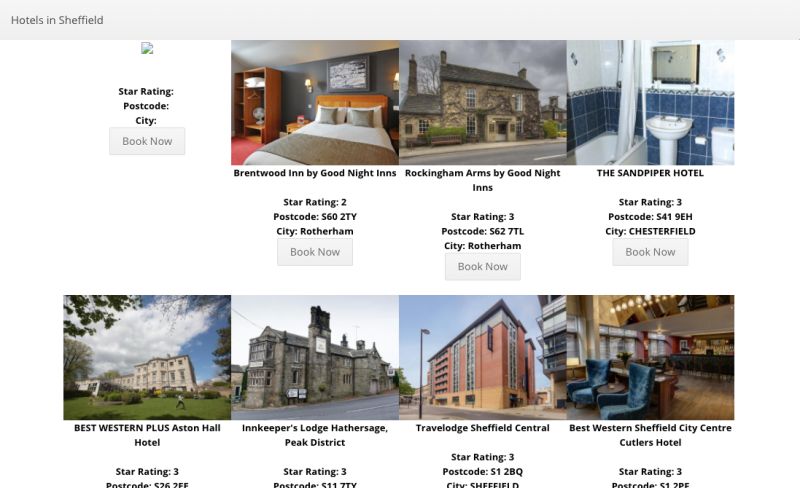Select the Postcode: S62 7TL text
Viewport: 800px width, 488px height.
click(x=483, y=231)
